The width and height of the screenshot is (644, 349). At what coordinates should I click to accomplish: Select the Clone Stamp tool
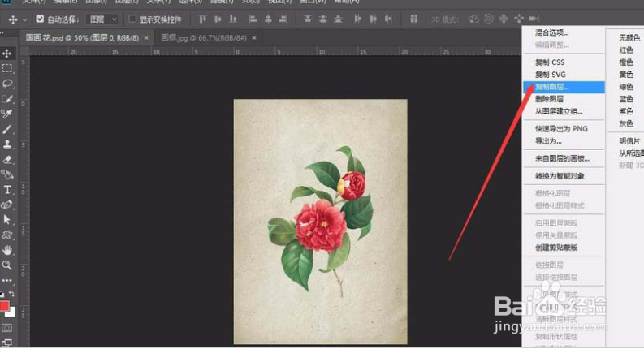coord(7,144)
